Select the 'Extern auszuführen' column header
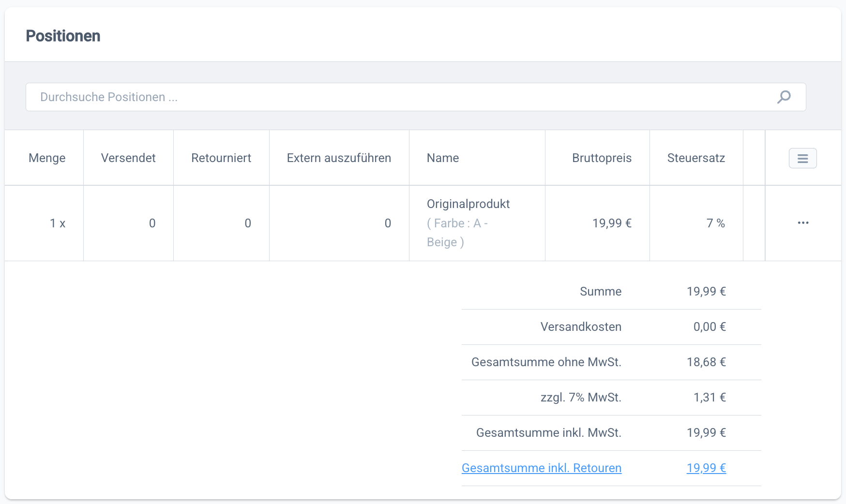The height and width of the screenshot is (504, 846). point(339,158)
